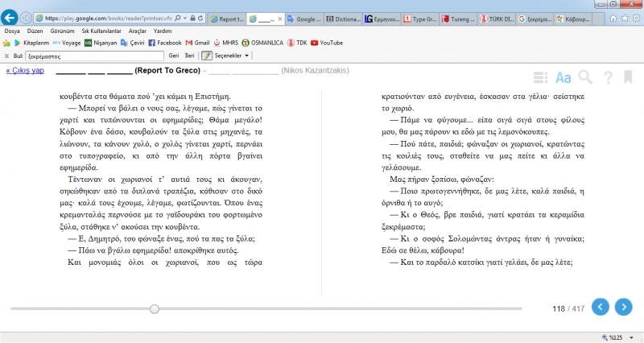This screenshot has height=343, width=644.
Task: Open the Sık Kullanılanlar menu
Action: [x=101, y=31]
